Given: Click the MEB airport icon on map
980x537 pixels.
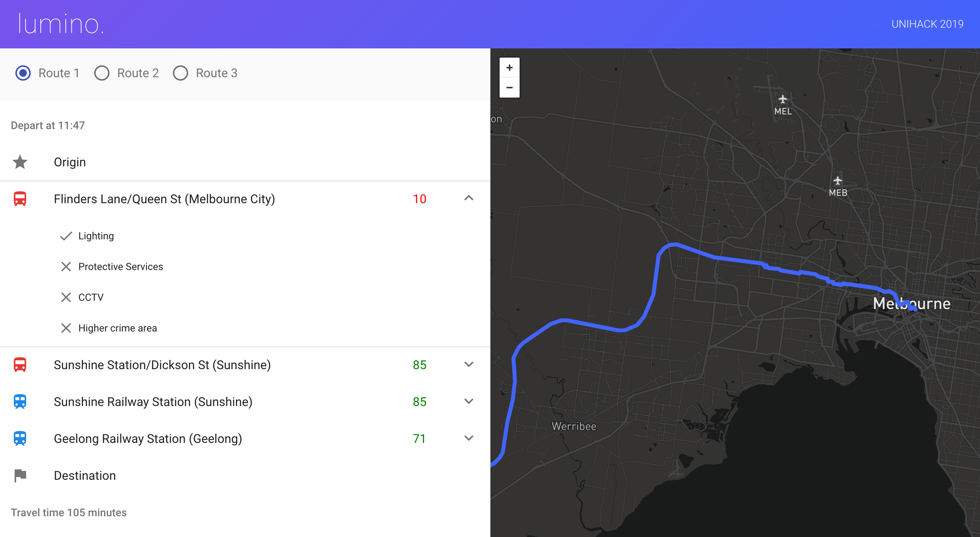Looking at the screenshot, I should (837, 181).
